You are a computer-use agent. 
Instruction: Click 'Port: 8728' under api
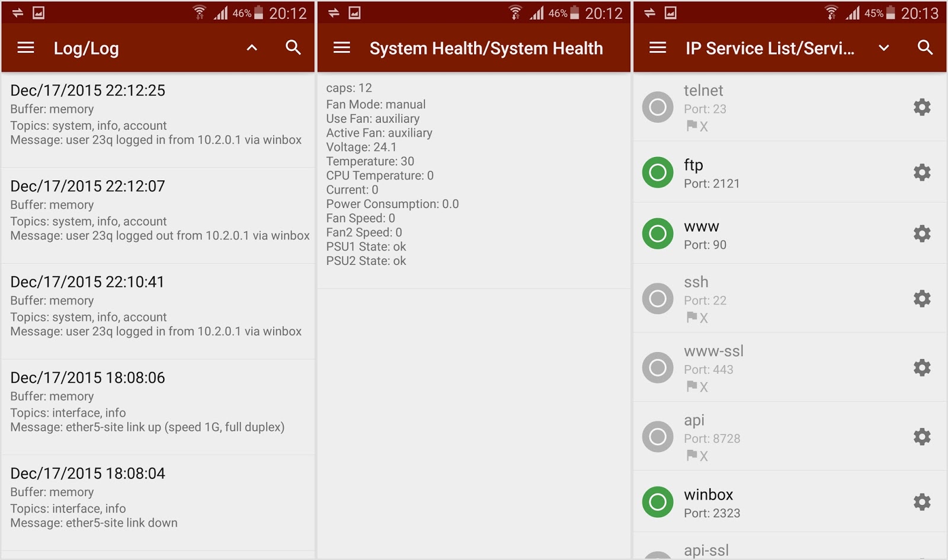tap(712, 439)
